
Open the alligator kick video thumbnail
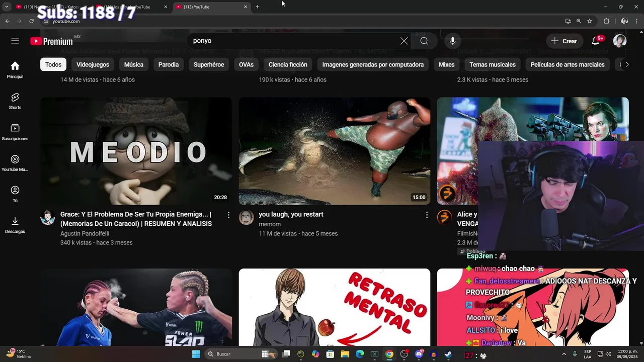pos(335,151)
